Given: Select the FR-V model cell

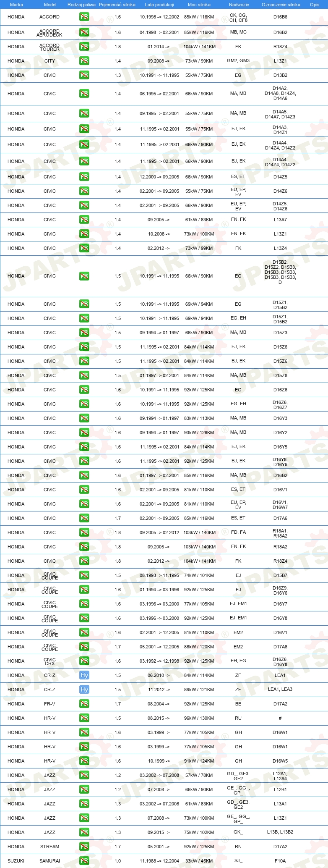Looking at the screenshot, I should click(x=49, y=704).
